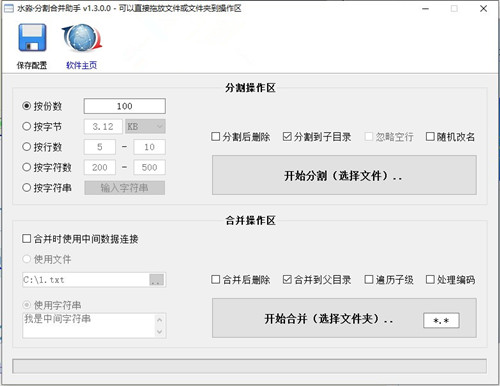
Task: Select the 使用字符串 radio button
Action: click(26, 305)
